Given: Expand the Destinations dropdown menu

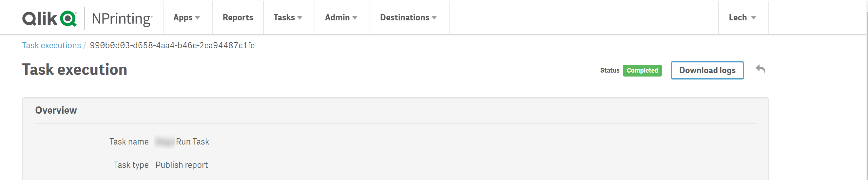Looking at the screenshot, I should [x=408, y=17].
